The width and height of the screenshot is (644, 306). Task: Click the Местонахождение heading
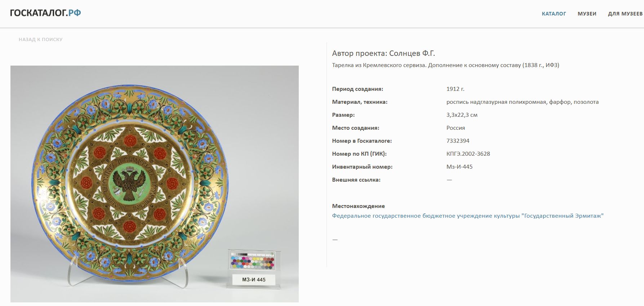(x=358, y=206)
